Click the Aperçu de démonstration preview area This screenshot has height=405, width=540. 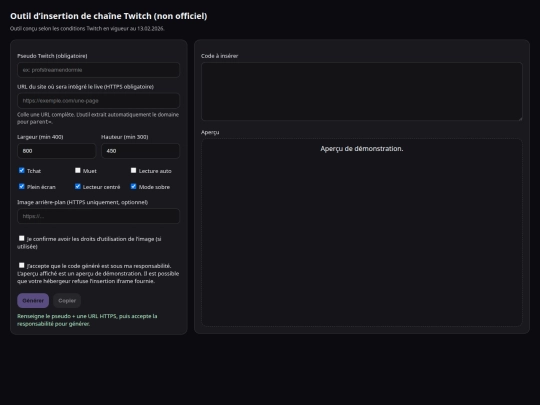[362, 232]
